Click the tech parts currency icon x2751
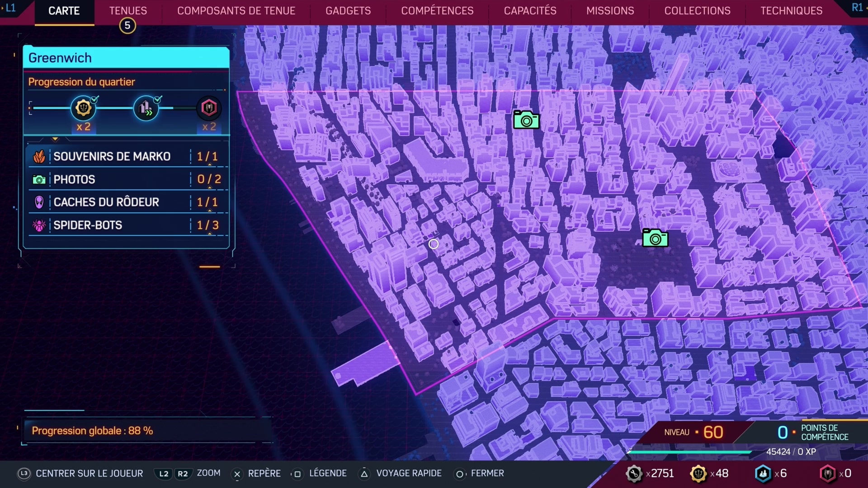This screenshot has width=868, height=488. click(x=634, y=474)
